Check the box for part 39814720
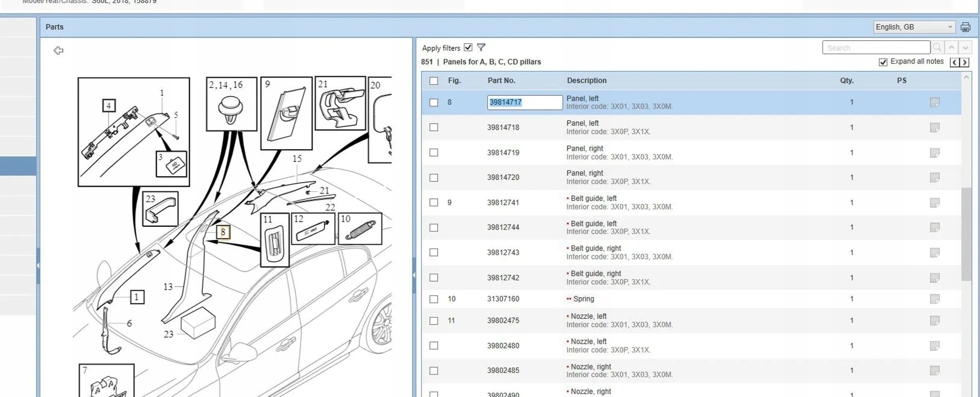 pos(434,178)
